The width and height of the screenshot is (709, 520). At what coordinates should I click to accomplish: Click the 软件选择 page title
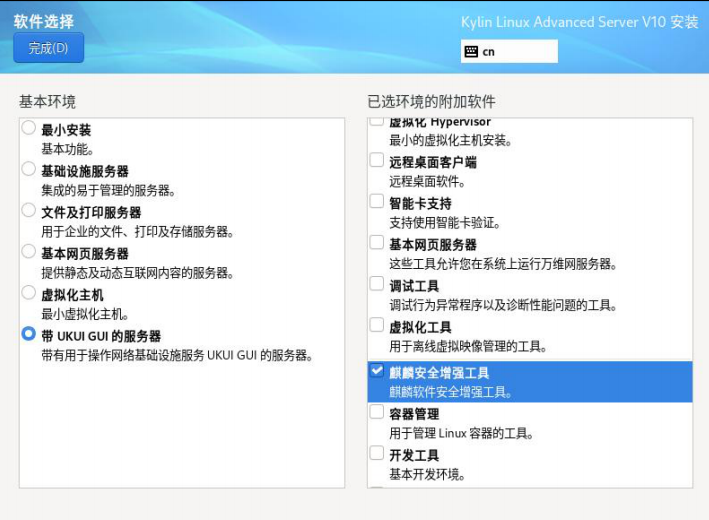coord(44,21)
